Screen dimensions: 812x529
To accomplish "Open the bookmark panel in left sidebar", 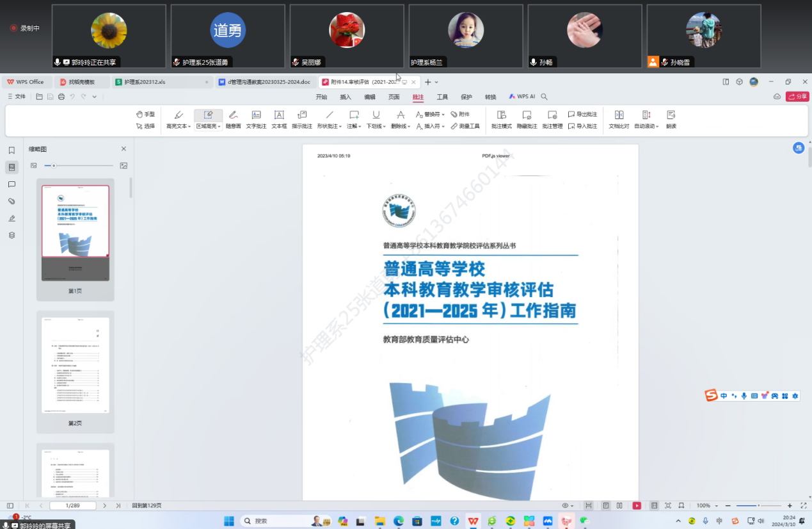I will [12, 151].
